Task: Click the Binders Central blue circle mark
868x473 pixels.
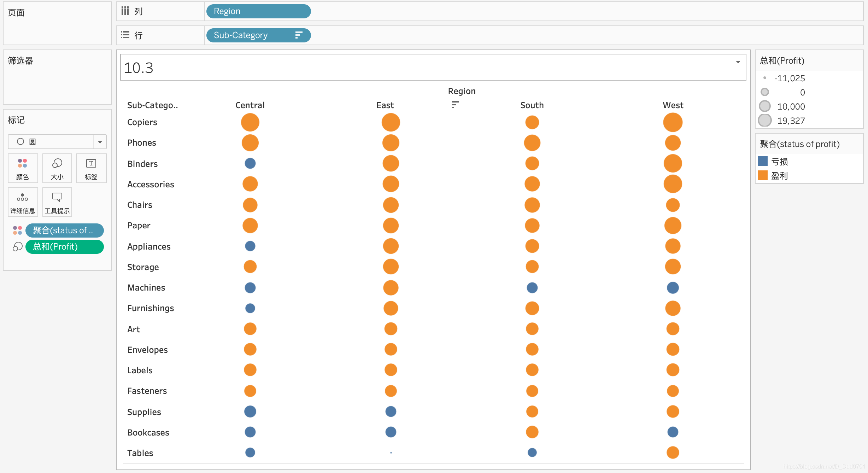Action: point(250,163)
